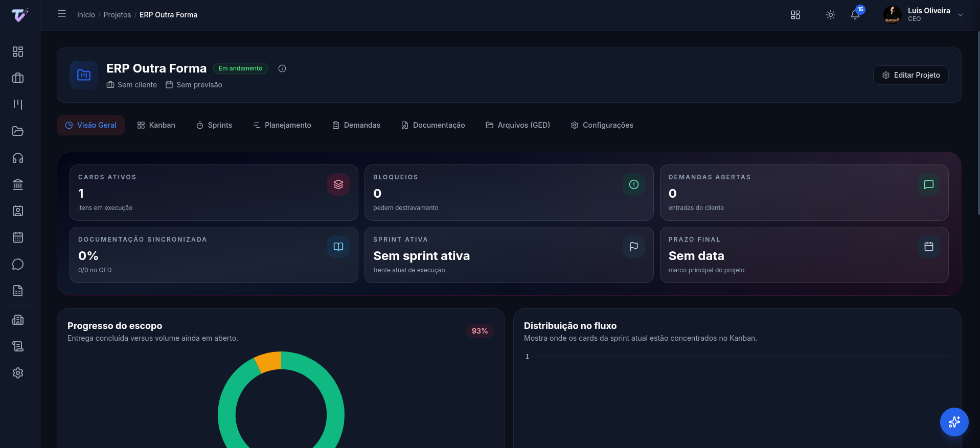Open the scroll icon in the sidebar
The image size is (980, 448).
18,346
